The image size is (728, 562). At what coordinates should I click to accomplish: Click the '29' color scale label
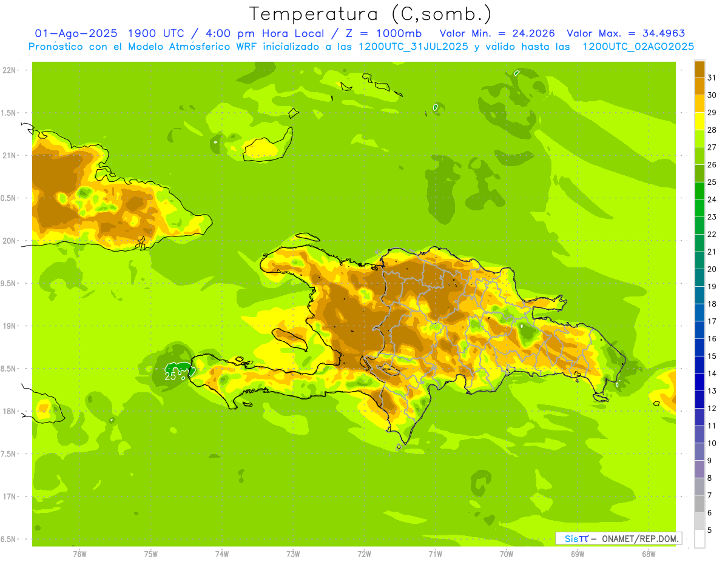click(x=712, y=112)
